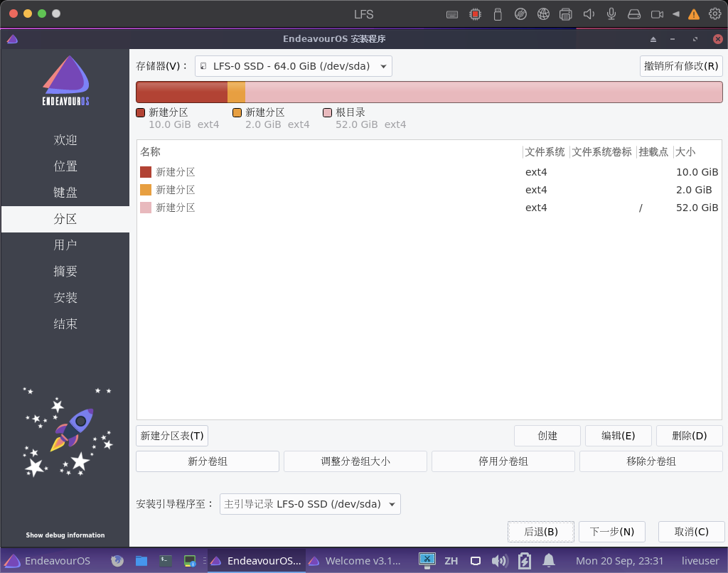This screenshot has height=573, width=728.
Task: Select the 分区 step in sidebar
Action: click(65, 219)
